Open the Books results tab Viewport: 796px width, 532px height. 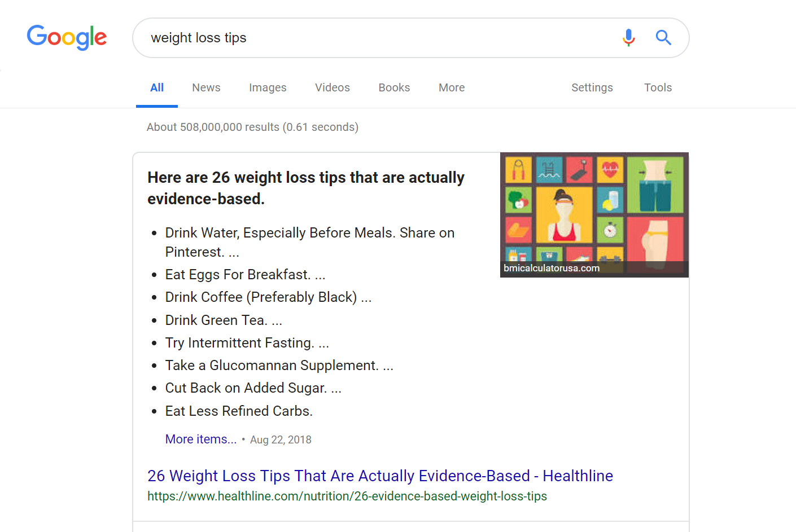coord(394,87)
